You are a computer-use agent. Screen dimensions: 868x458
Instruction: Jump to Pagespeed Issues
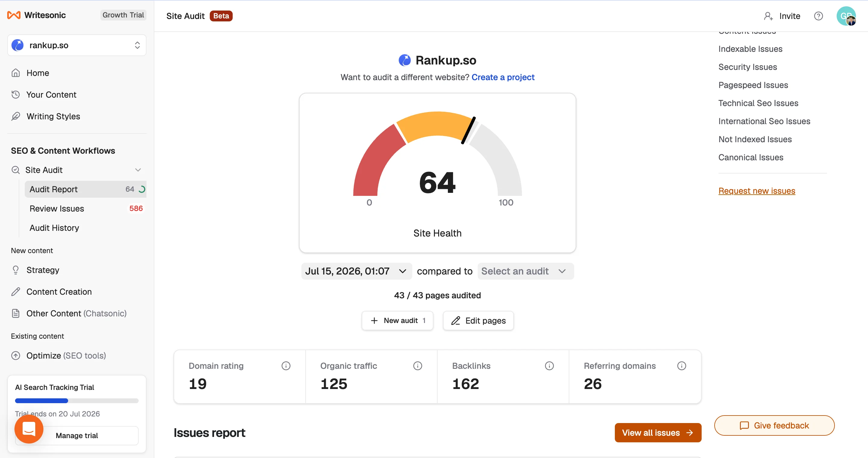click(x=753, y=85)
